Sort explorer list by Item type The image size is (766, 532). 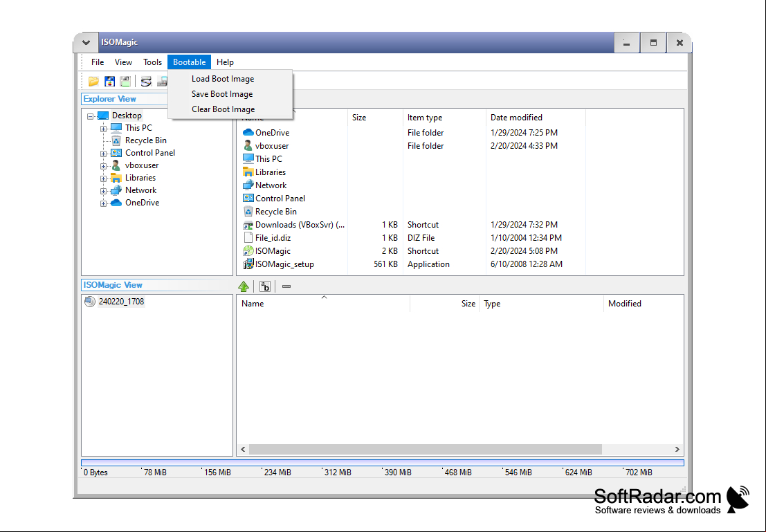(x=444, y=117)
